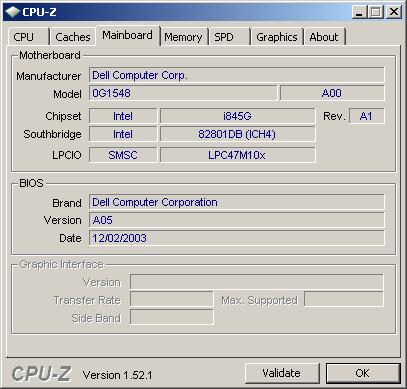This screenshot has height=389, width=407.
Task: Click the LPCIO vendor SMSC field
Action: (123, 155)
